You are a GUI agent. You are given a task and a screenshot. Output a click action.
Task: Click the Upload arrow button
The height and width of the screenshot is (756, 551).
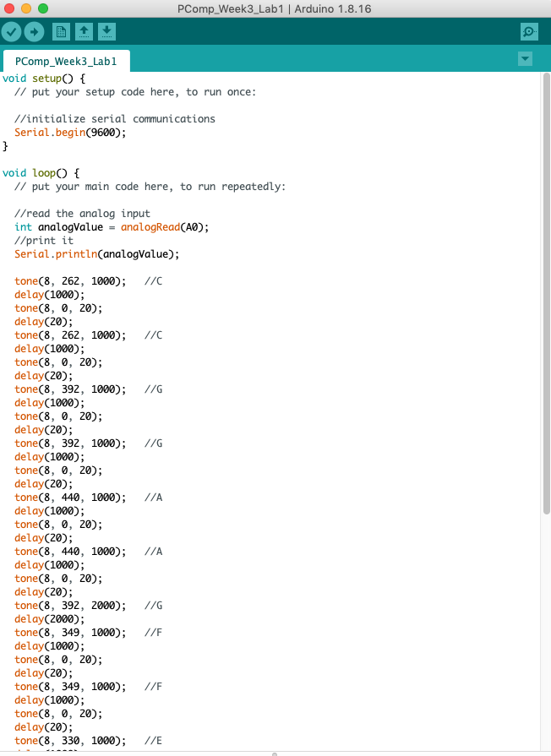pyautogui.click(x=34, y=32)
